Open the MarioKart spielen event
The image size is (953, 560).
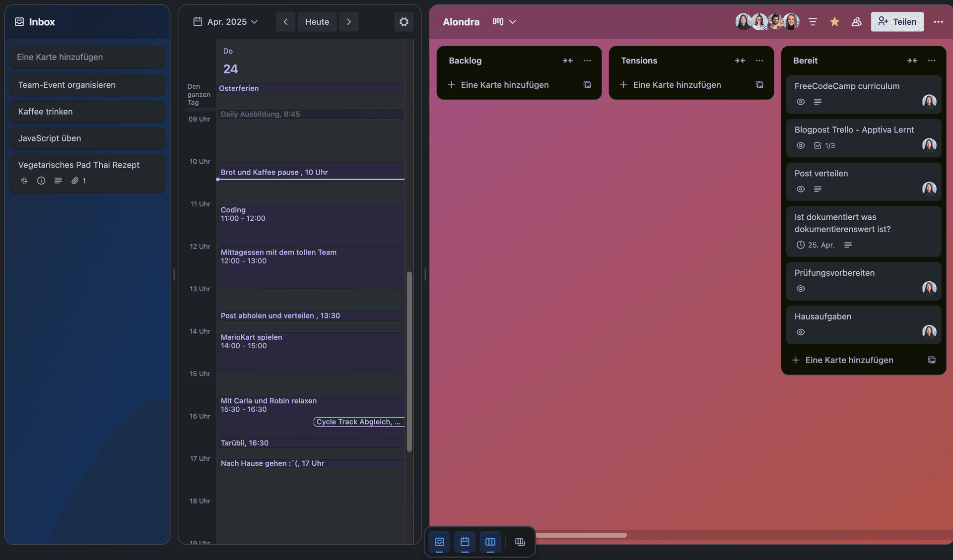(311, 353)
